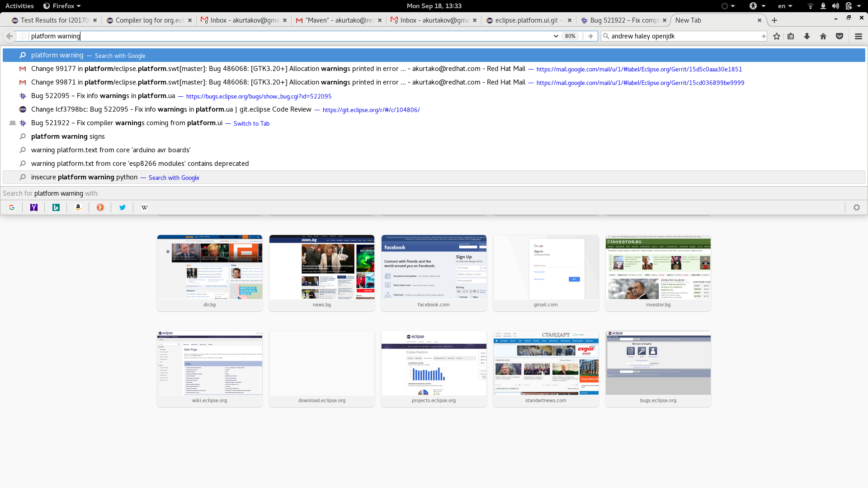
Task: Open Wi-Fi network indicator
Action: pos(811,6)
